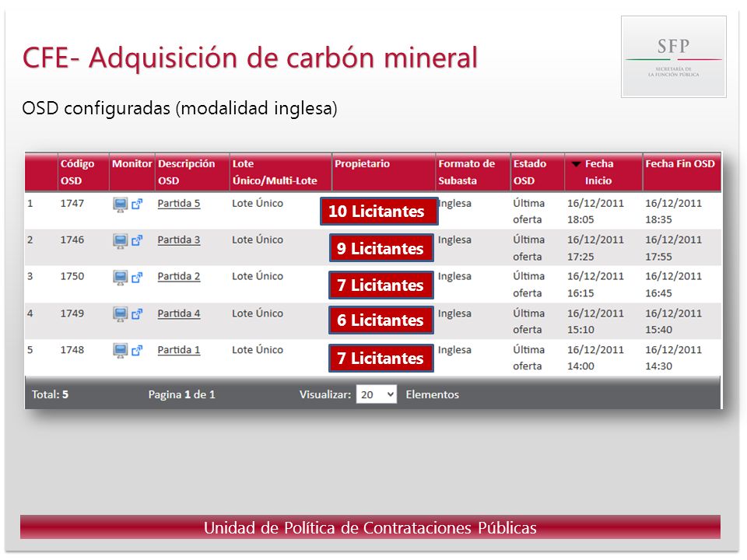Screen dimensions: 747x560
Task: Select OSD code 1746 cell
Action: coord(72,240)
